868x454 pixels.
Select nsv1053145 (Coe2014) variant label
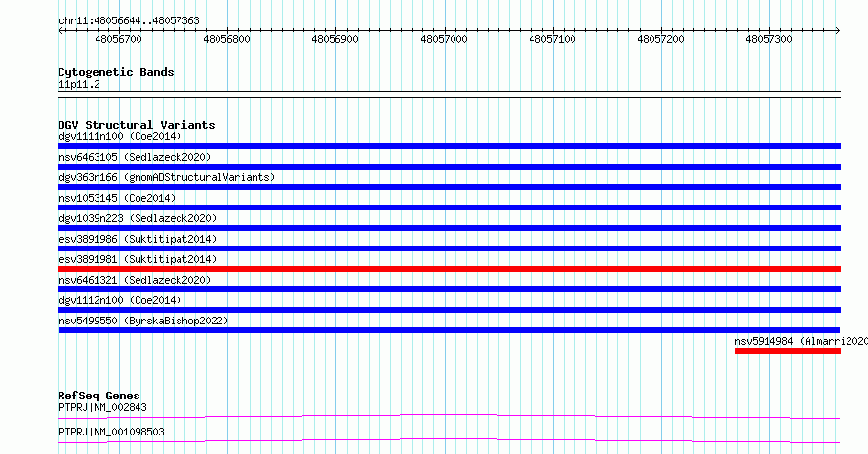coord(117,198)
